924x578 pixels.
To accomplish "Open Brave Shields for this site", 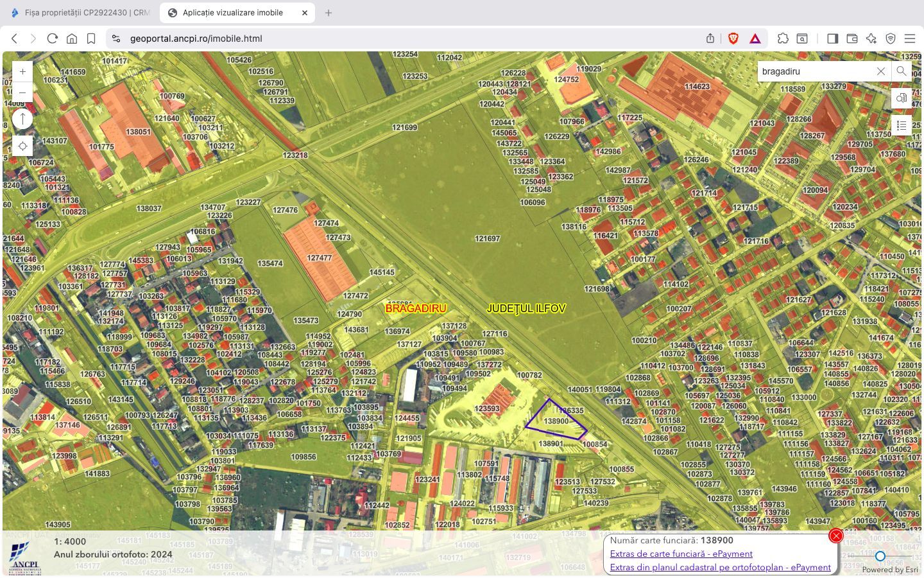I will [x=733, y=38].
